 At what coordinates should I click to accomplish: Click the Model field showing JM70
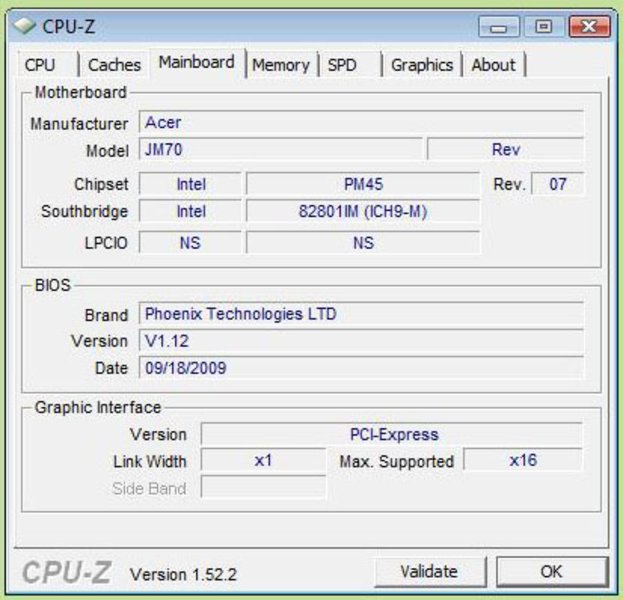point(281,149)
